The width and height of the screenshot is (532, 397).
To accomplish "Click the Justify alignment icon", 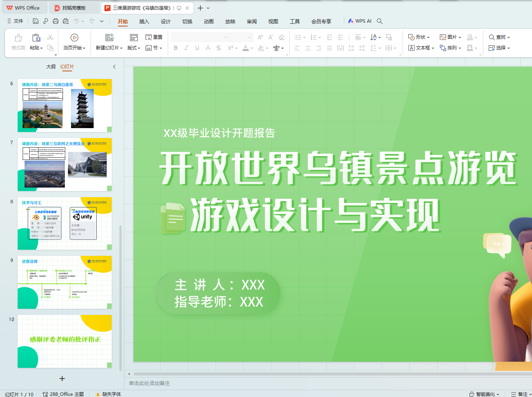I will pos(329,48).
